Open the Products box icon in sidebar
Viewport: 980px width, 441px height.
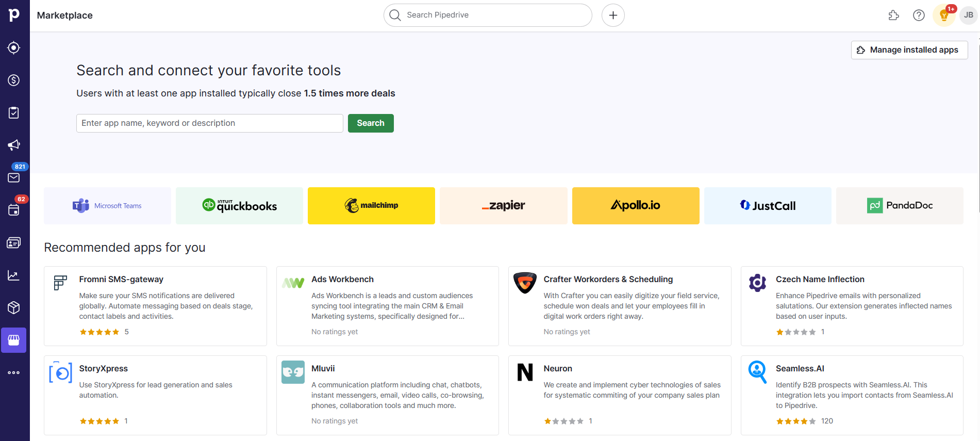click(x=14, y=308)
